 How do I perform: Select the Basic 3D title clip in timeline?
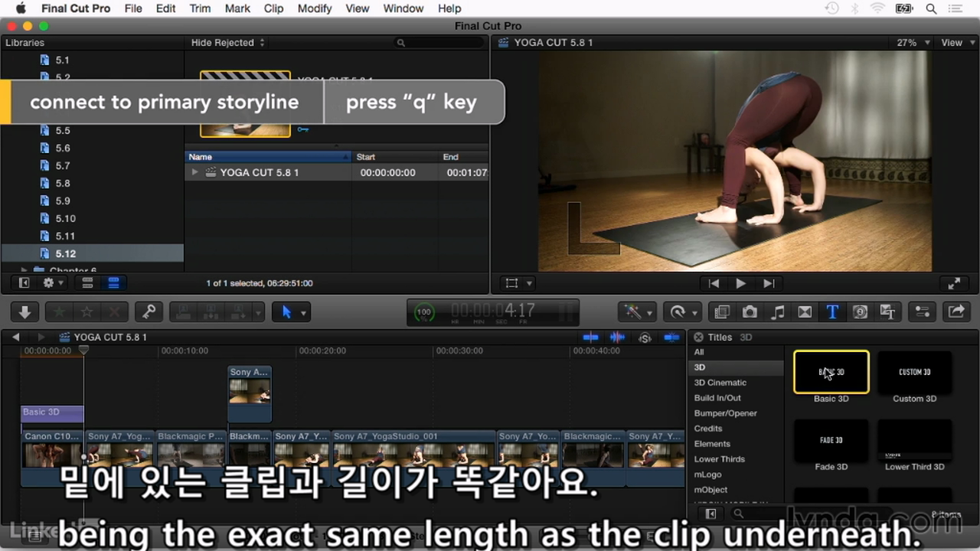[x=51, y=413]
